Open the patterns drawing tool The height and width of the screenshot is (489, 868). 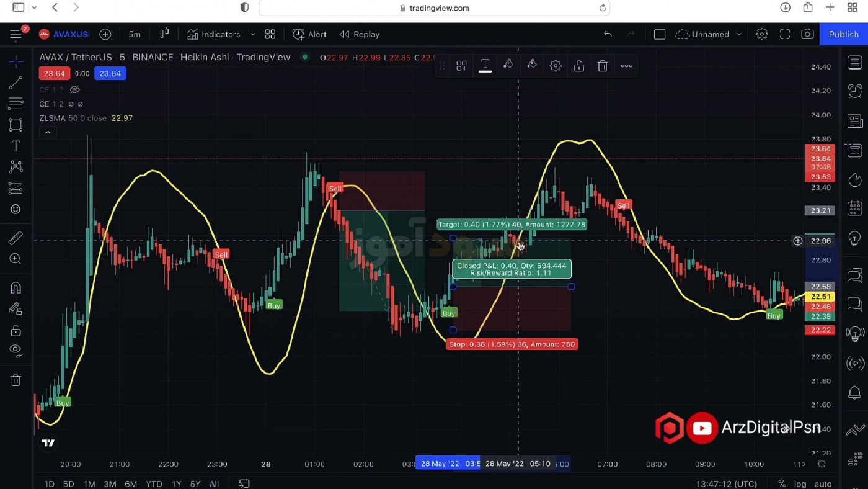(x=15, y=167)
